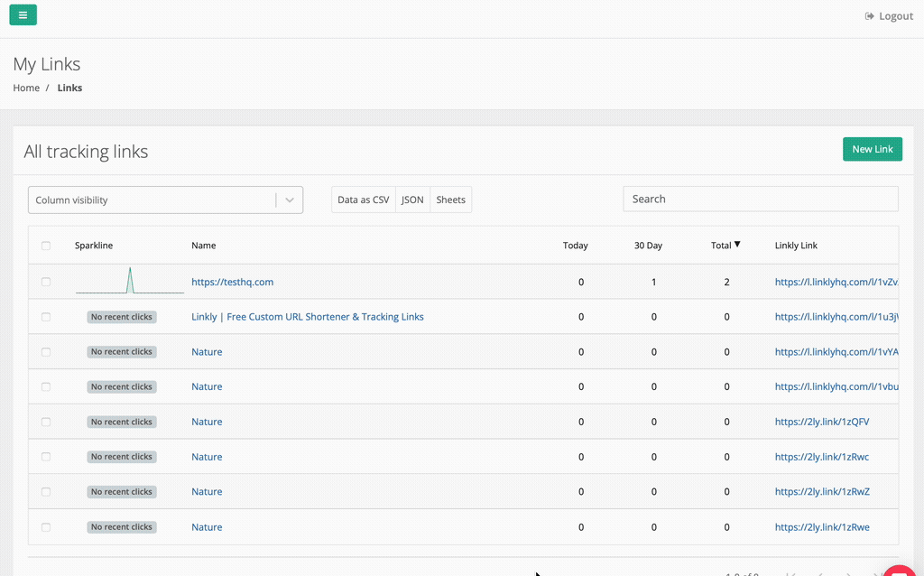Open the red chat support widget
The height and width of the screenshot is (576, 924).
[x=901, y=571]
